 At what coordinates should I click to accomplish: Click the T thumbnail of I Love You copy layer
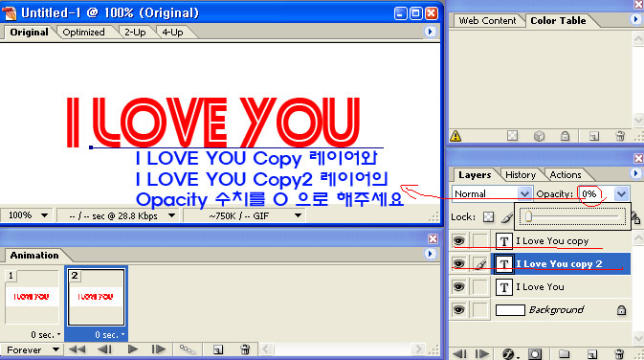pyautogui.click(x=504, y=241)
